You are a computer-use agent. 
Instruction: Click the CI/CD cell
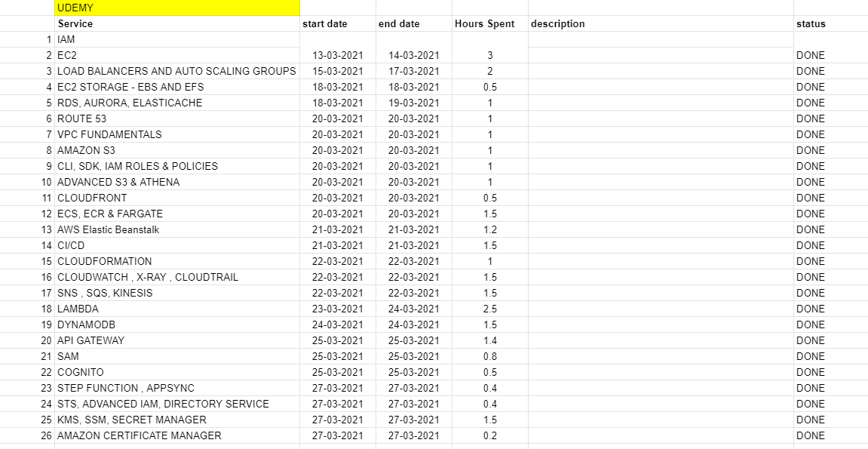point(177,245)
